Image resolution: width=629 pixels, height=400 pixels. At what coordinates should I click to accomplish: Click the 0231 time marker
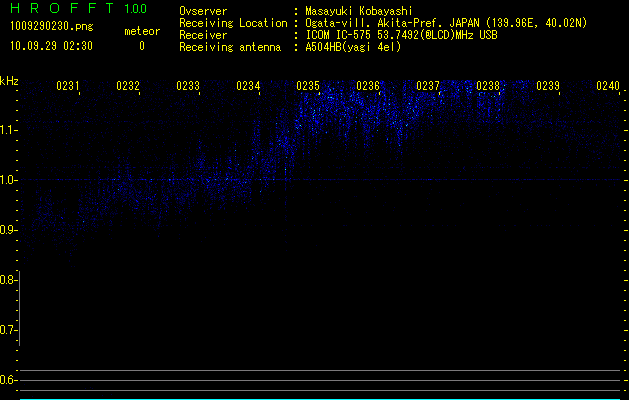coord(67,86)
